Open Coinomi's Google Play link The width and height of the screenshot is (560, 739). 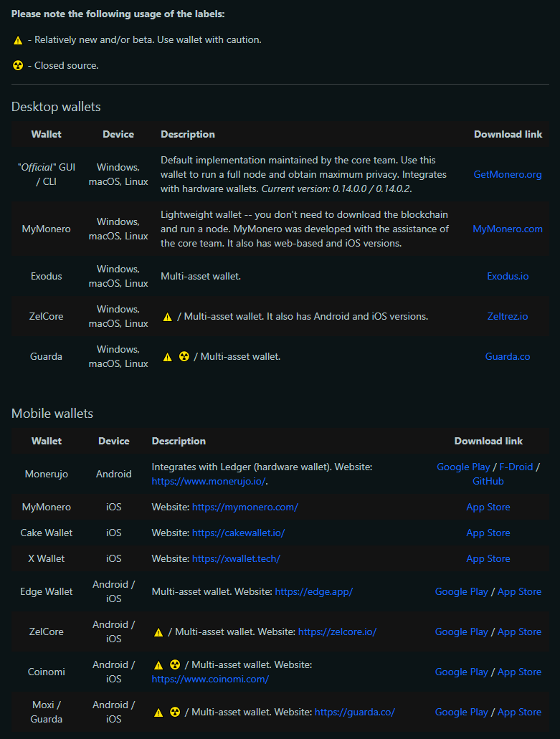(x=462, y=672)
